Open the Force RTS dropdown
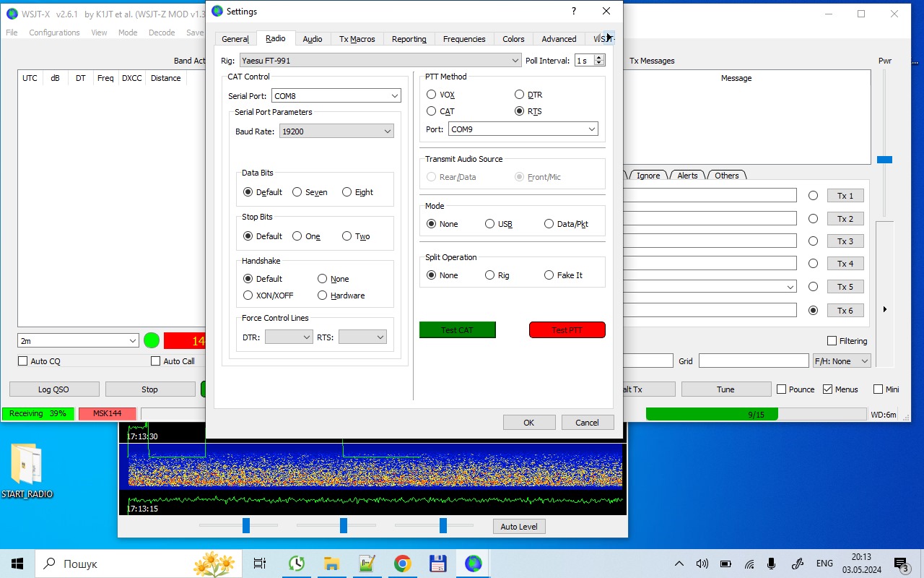Viewport: 924px width, 578px height. click(362, 337)
